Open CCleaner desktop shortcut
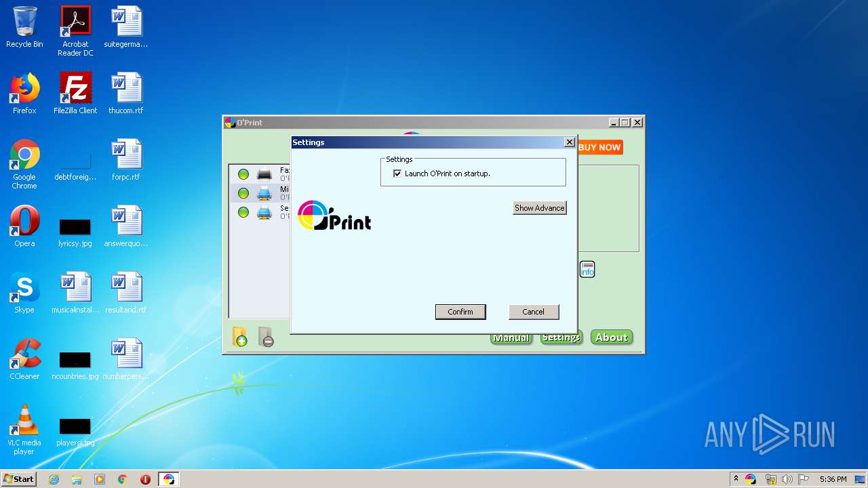Screen dimensions: 868x488 [x=24, y=359]
